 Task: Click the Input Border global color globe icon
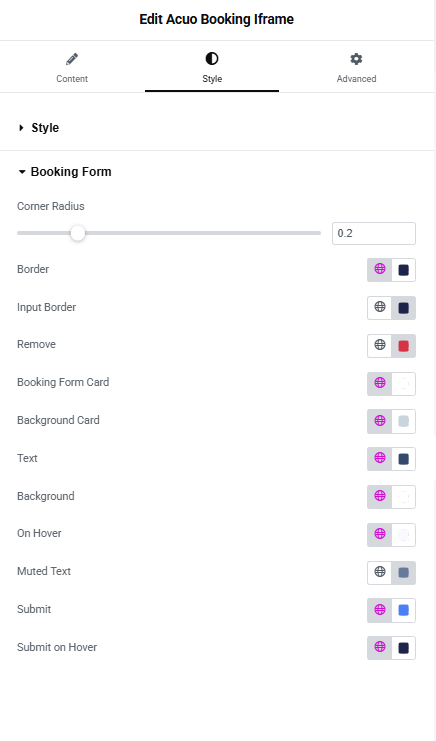tap(380, 307)
